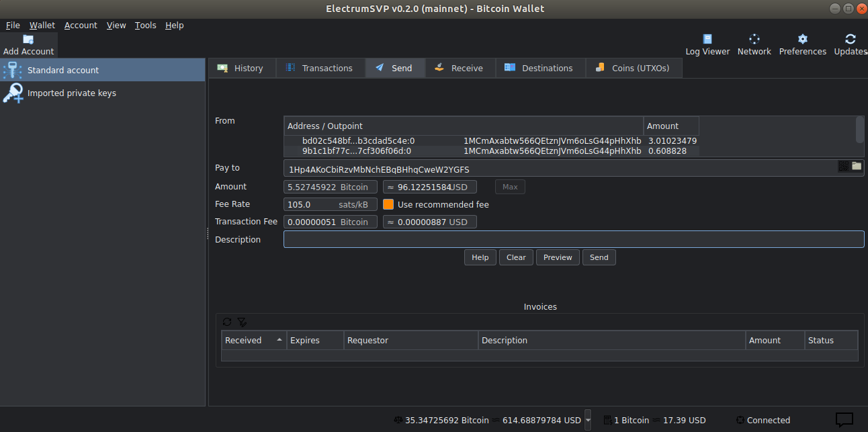Select the Imported private keys icon
Viewport: 868px width, 432px height.
pos(13,93)
